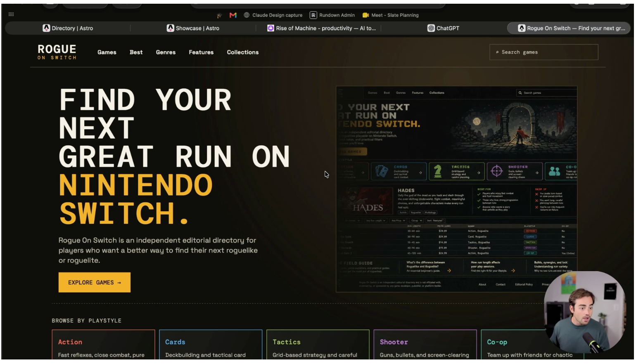The width and height of the screenshot is (636, 364).
Task: Open the Claude Design capture bookmark
Action: tap(273, 15)
